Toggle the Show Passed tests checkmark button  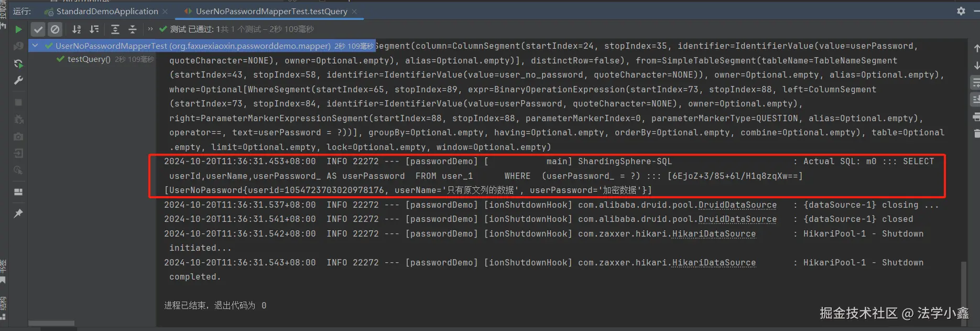[x=38, y=29]
